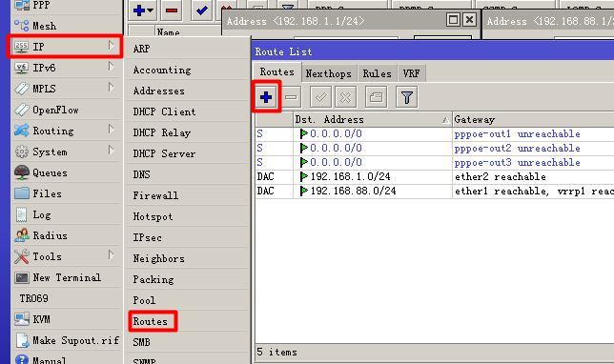Expand the add dropdown arrow in background toolbar
The height and width of the screenshot is (364, 614).
click(151, 10)
